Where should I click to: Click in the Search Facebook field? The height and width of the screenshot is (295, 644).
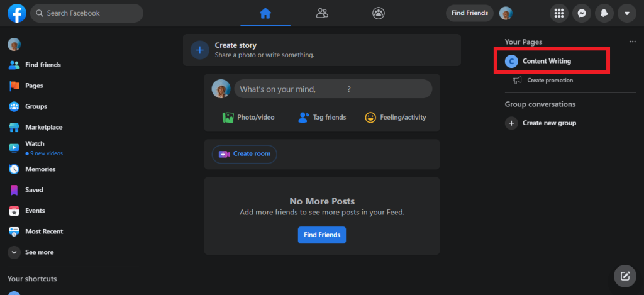(87, 13)
